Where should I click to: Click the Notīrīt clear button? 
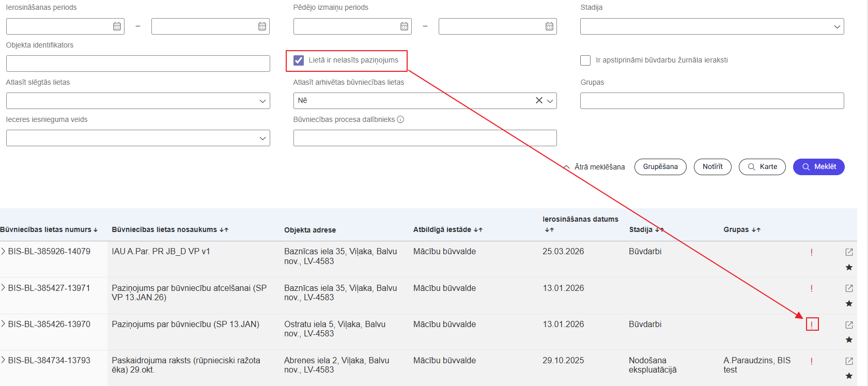click(712, 167)
